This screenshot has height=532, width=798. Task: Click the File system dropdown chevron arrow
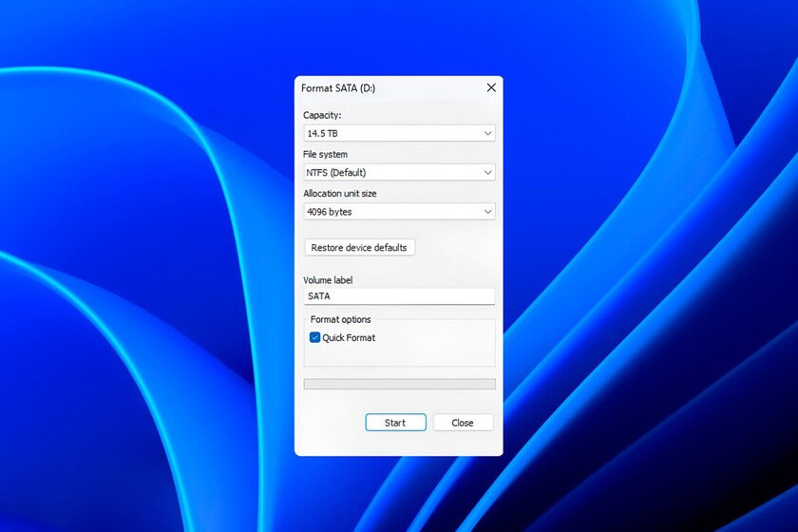pyautogui.click(x=487, y=173)
